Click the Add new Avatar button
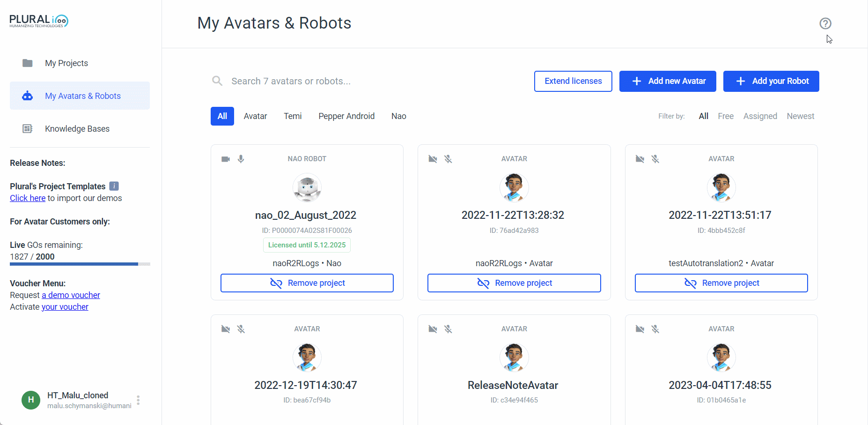Image resolution: width=868 pixels, height=425 pixels. point(668,81)
